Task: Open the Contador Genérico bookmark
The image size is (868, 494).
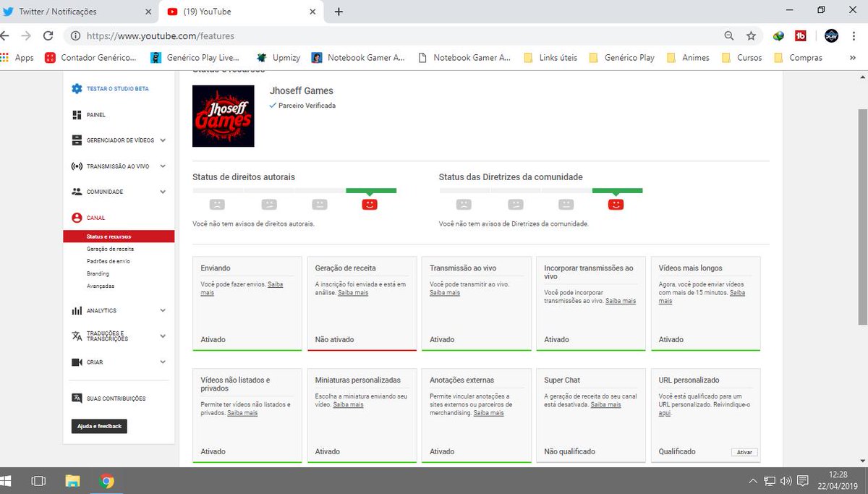Action: click(x=90, y=57)
